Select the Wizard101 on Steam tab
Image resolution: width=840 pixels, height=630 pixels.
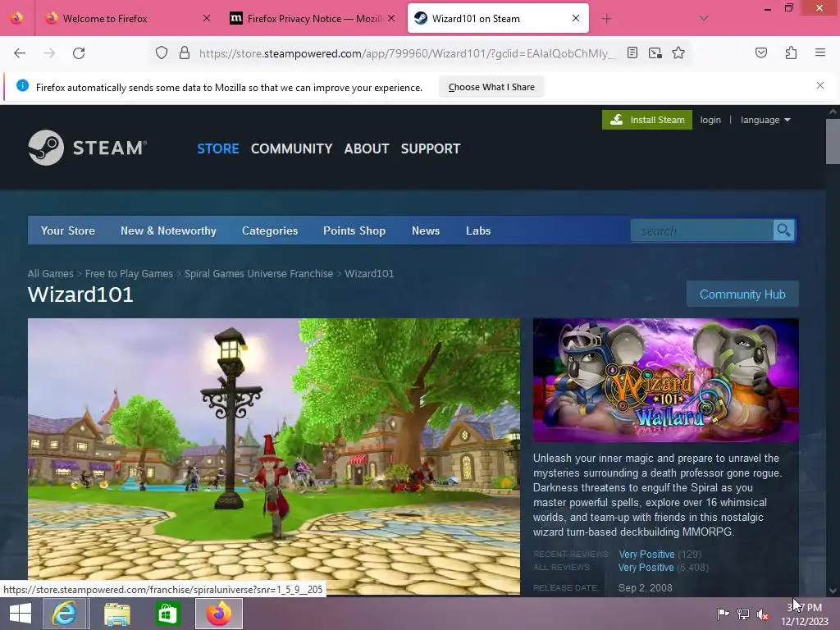click(x=498, y=18)
